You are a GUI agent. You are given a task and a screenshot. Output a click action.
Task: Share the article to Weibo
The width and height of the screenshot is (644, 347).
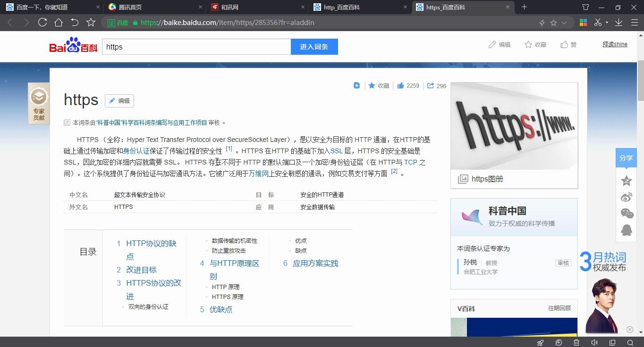click(626, 197)
